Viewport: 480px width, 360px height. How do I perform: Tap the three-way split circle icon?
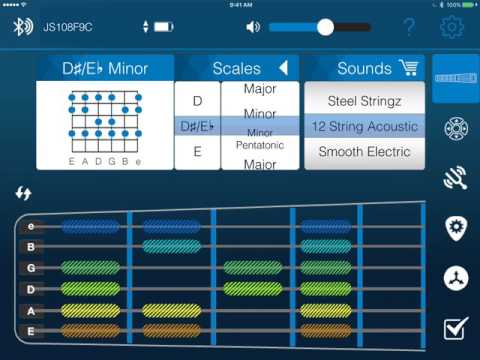[456, 278]
